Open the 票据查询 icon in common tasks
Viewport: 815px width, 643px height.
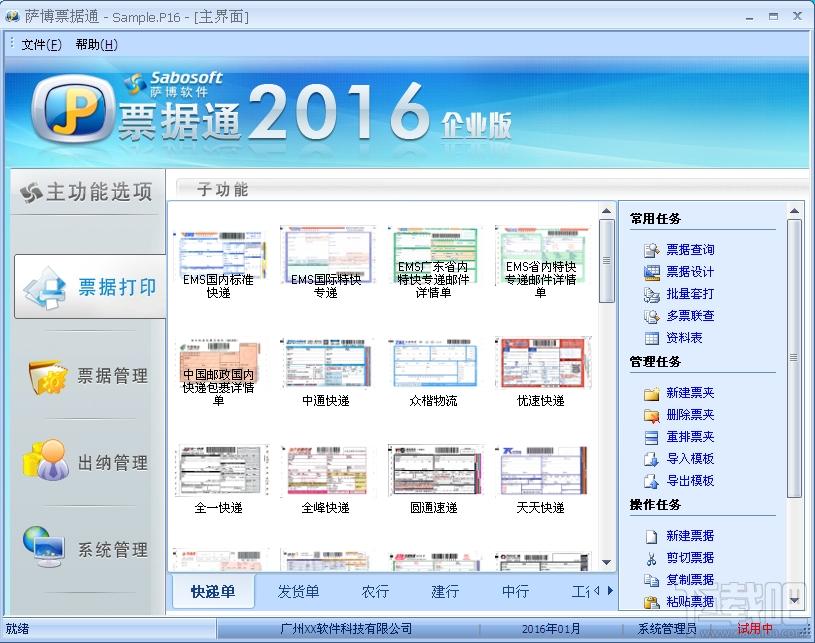[651, 250]
